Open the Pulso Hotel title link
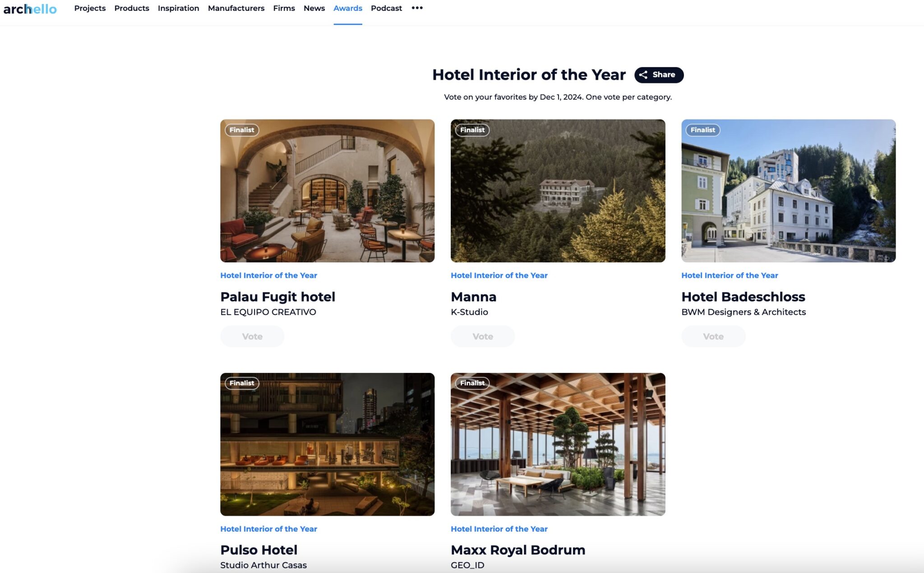Screen dimensions: 924x573 [259, 550]
